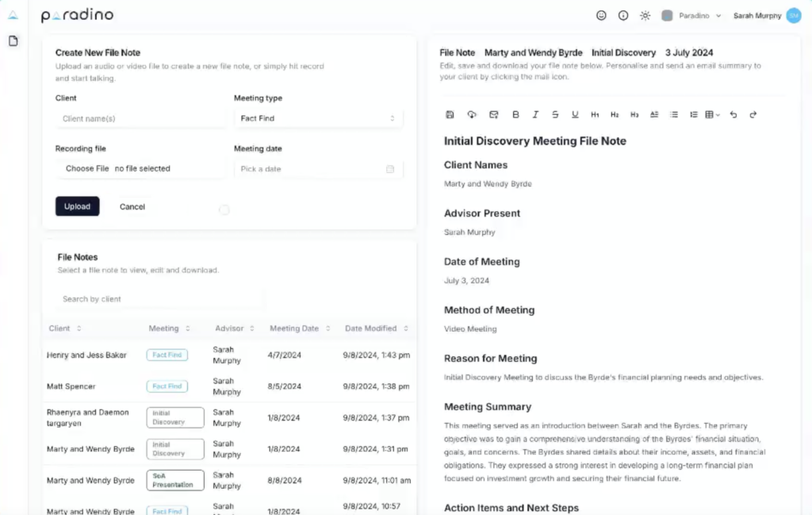The height and width of the screenshot is (515, 812).
Task: Open the Meeting date picker field
Action: click(x=318, y=169)
